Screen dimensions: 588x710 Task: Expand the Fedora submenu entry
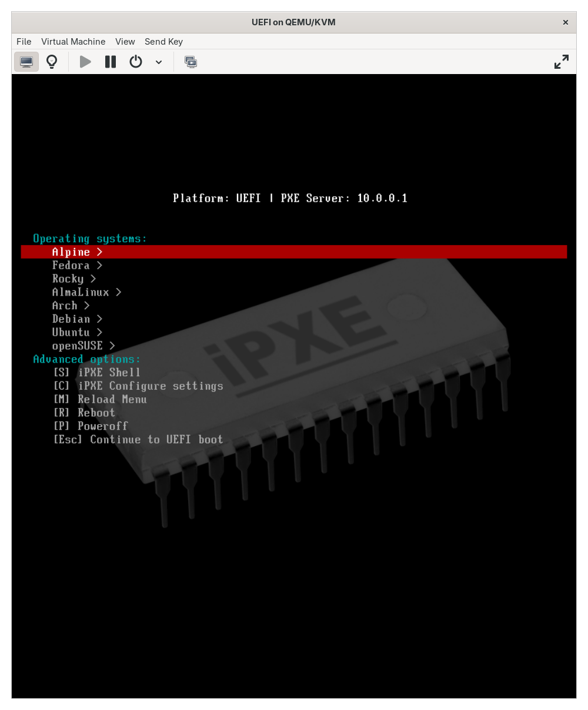[x=77, y=266]
